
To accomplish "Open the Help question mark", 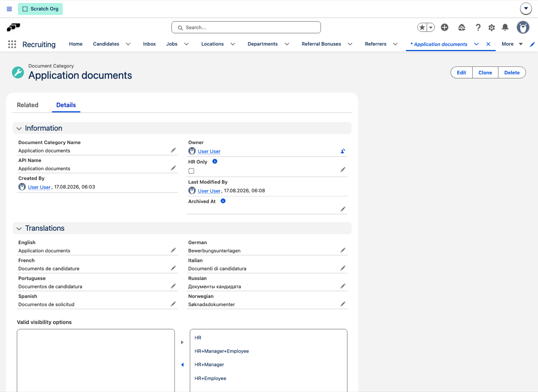I will pyautogui.click(x=478, y=27).
